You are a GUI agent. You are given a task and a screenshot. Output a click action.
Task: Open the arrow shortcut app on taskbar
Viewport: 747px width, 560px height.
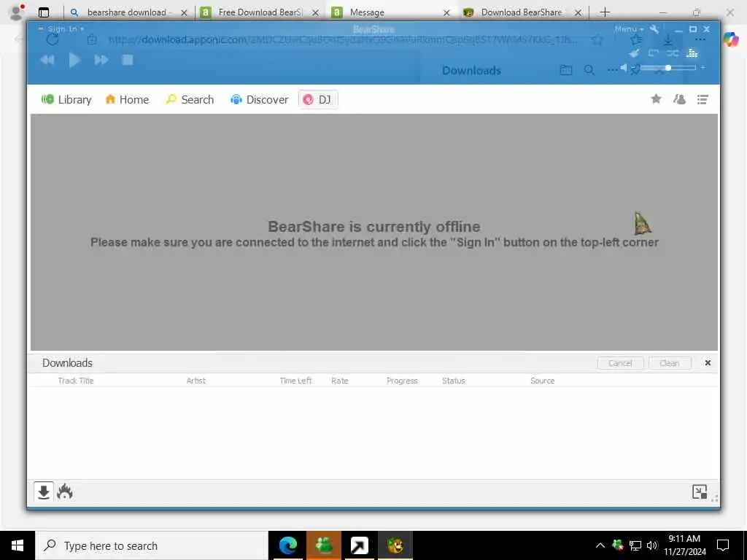coord(360,545)
